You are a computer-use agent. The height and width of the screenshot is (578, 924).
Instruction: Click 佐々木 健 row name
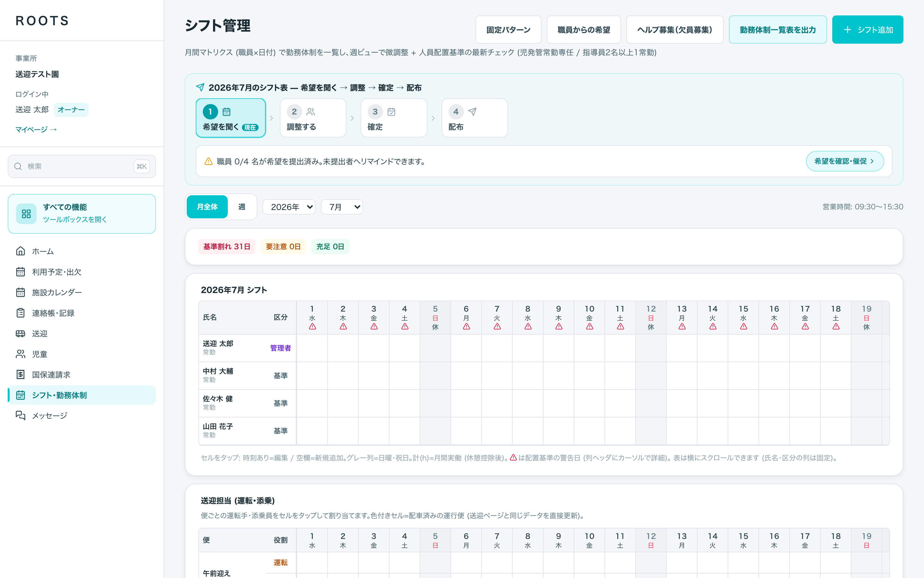pyautogui.click(x=218, y=399)
